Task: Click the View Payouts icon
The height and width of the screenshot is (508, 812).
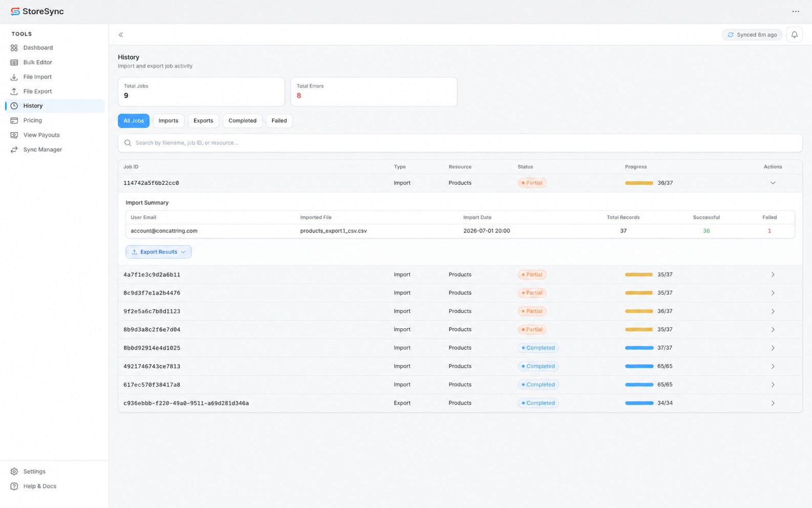Action: [x=14, y=135]
